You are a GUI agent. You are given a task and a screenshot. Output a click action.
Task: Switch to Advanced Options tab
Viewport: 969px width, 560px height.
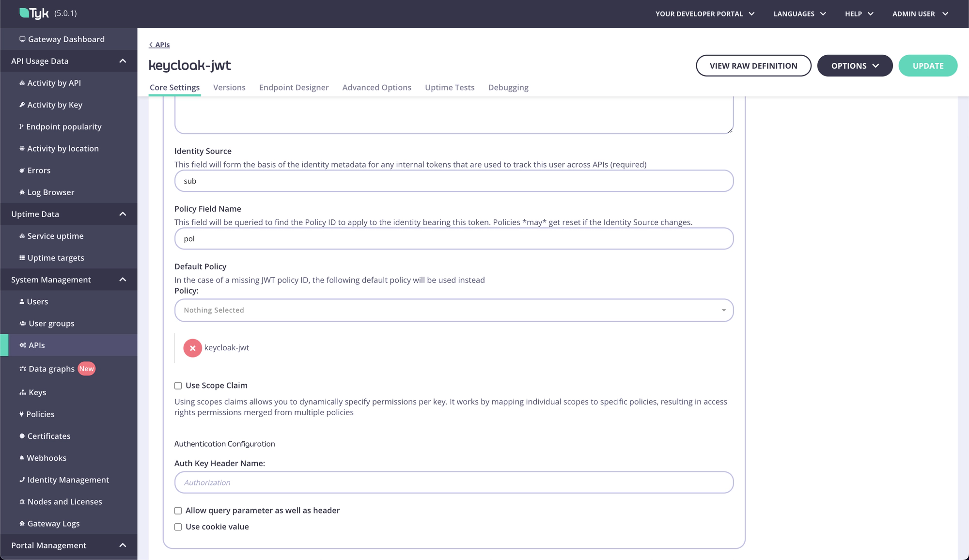pyautogui.click(x=376, y=87)
